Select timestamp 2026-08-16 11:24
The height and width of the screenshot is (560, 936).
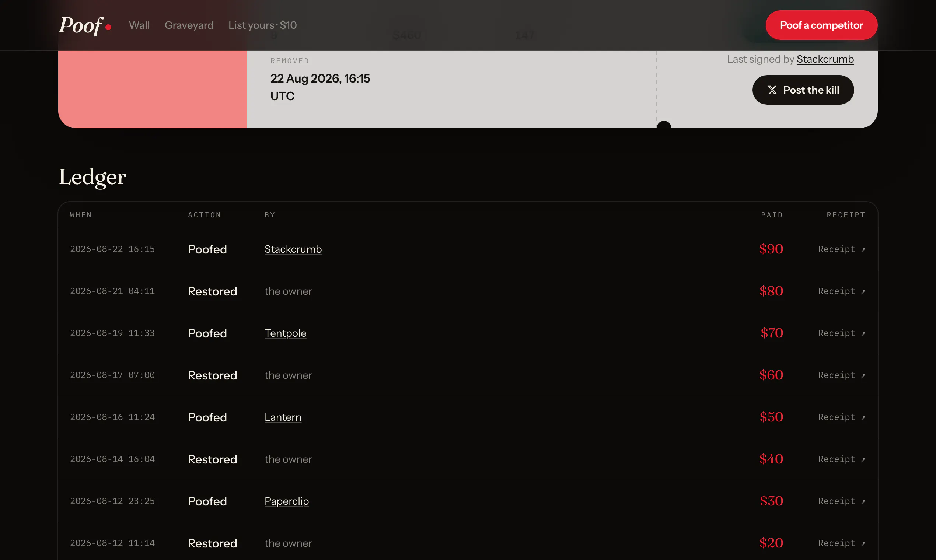point(112,417)
